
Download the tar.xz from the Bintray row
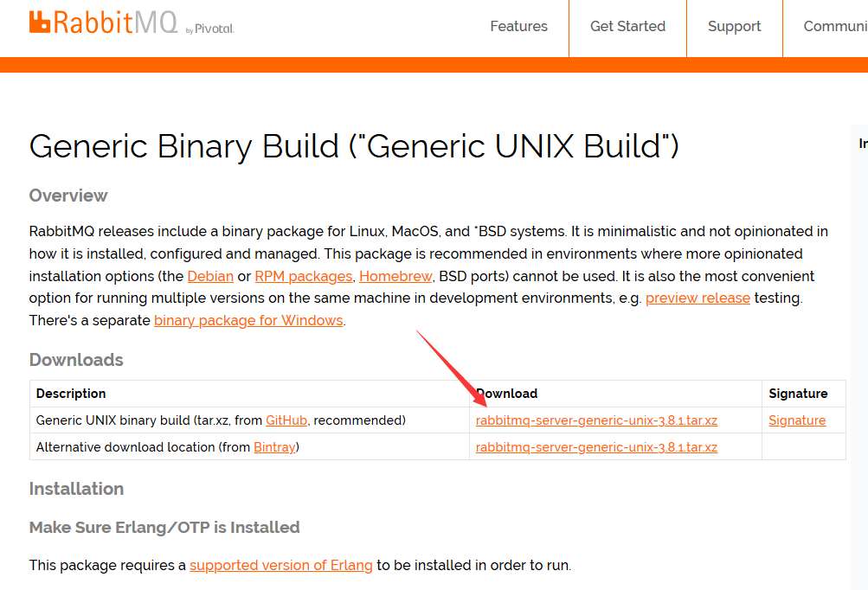[596, 446]
